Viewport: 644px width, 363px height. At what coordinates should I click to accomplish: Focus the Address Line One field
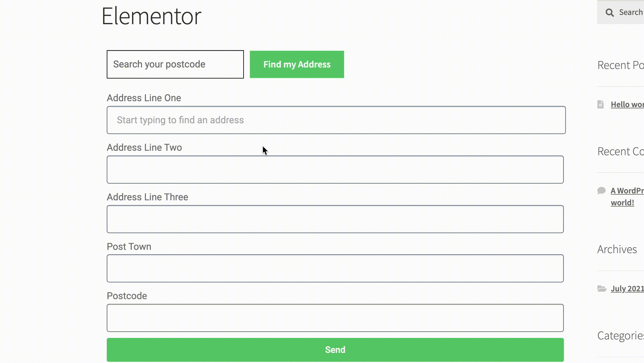point(335,120)
